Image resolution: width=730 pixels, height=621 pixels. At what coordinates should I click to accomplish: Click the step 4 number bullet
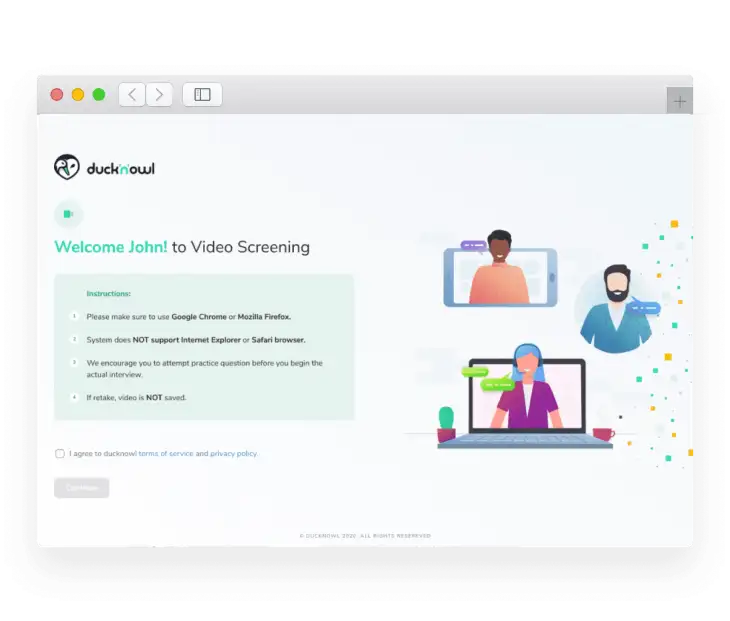pyautogui.click(x=73, y=397)
